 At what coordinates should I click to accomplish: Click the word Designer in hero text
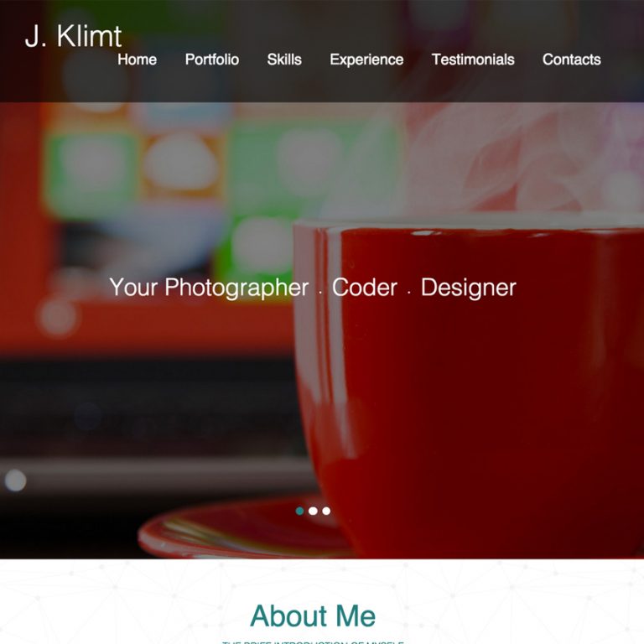point(468,288)
